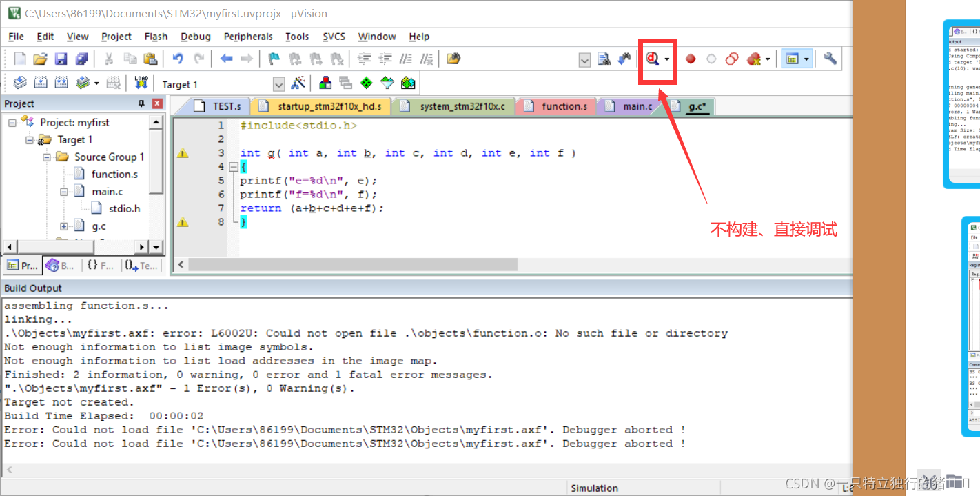Switch to function.s editor tab

(x=557, y=106)
